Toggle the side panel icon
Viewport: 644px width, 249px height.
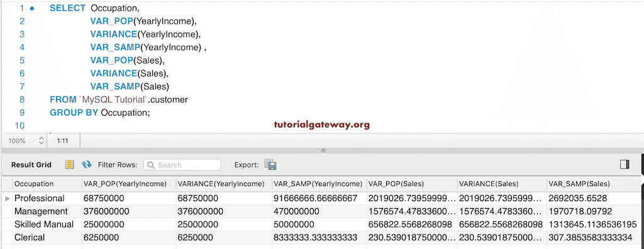[625, 164]
